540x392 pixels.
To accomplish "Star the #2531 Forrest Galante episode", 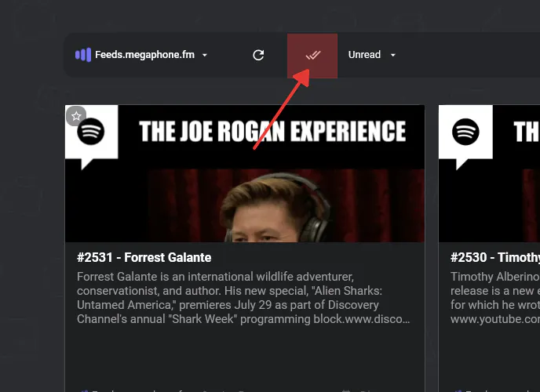I will pyautogui.click(x=76, y=116).
